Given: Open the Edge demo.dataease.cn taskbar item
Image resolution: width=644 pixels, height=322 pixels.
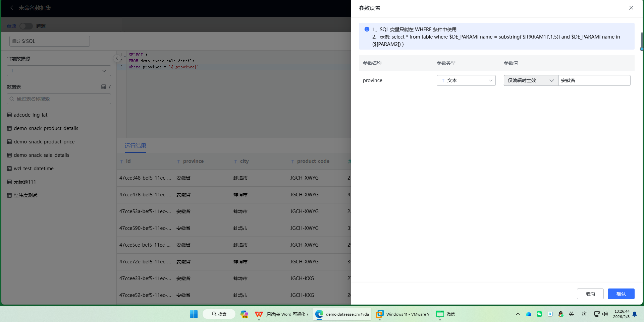Looking at the screenshot, I should click(342, 314).
